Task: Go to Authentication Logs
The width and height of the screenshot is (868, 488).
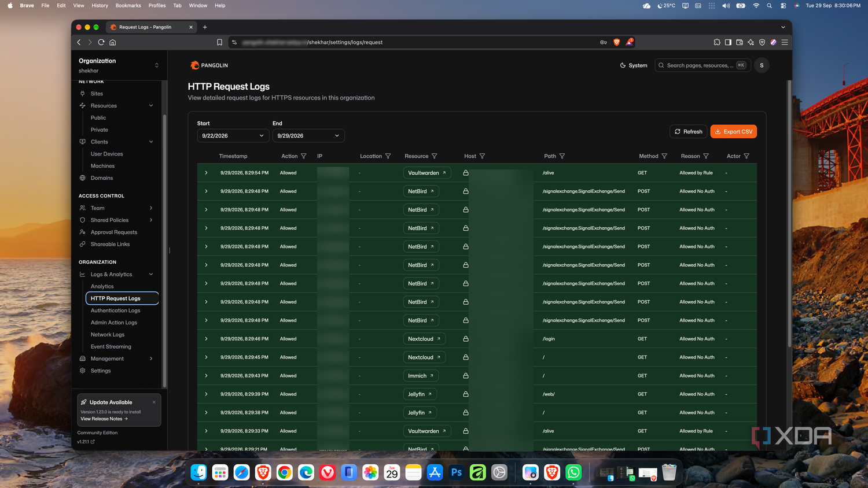Action: (115, 310)
